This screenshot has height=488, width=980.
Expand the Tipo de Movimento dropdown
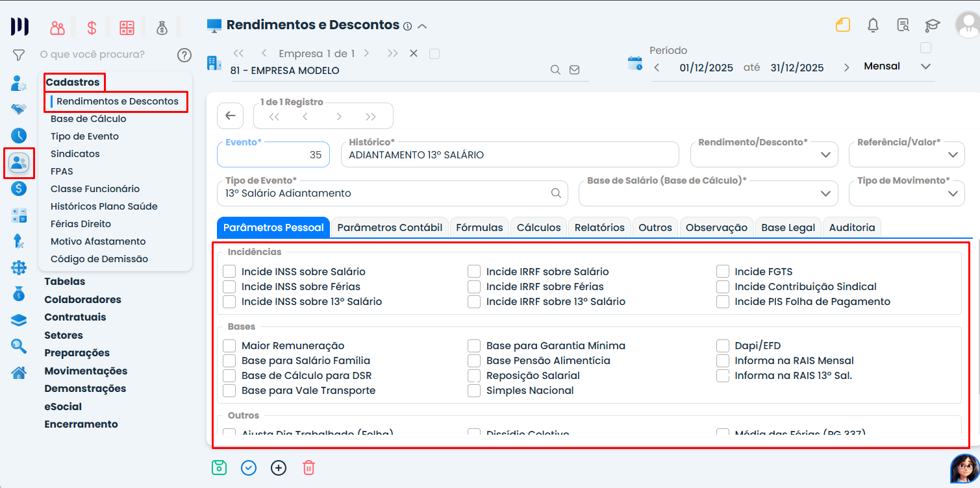(906, 193)
